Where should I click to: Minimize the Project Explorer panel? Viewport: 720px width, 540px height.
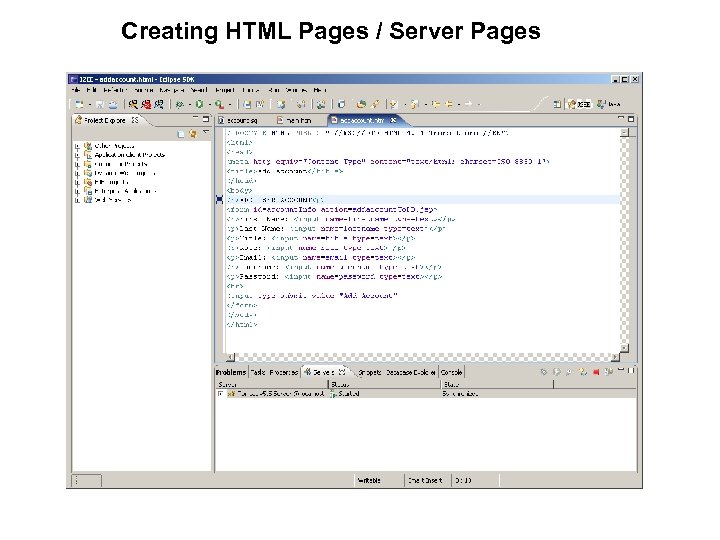pyautogui.click(x=196, y=120)
